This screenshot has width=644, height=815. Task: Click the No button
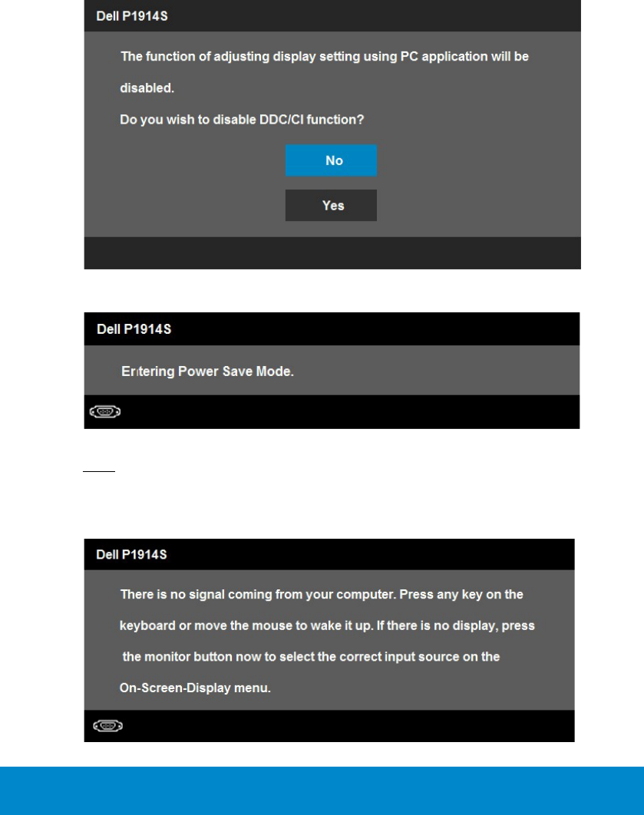[x=331, y=160]
